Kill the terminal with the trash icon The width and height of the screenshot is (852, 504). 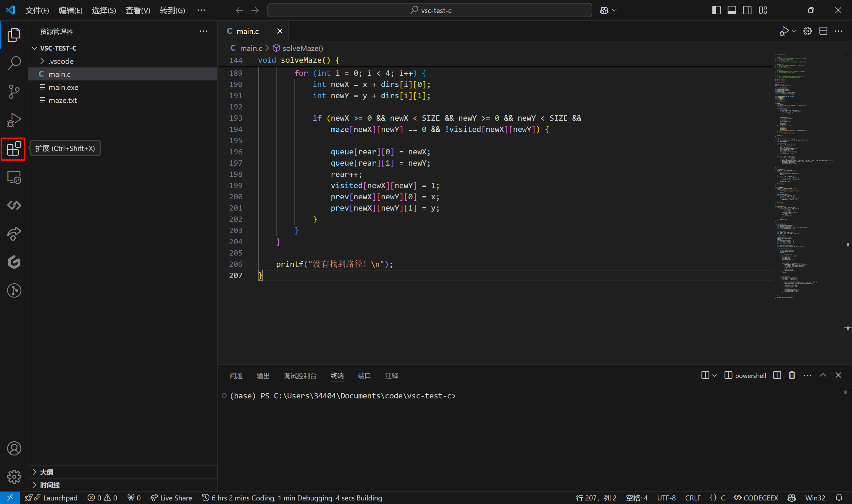[x=792, y=375]
